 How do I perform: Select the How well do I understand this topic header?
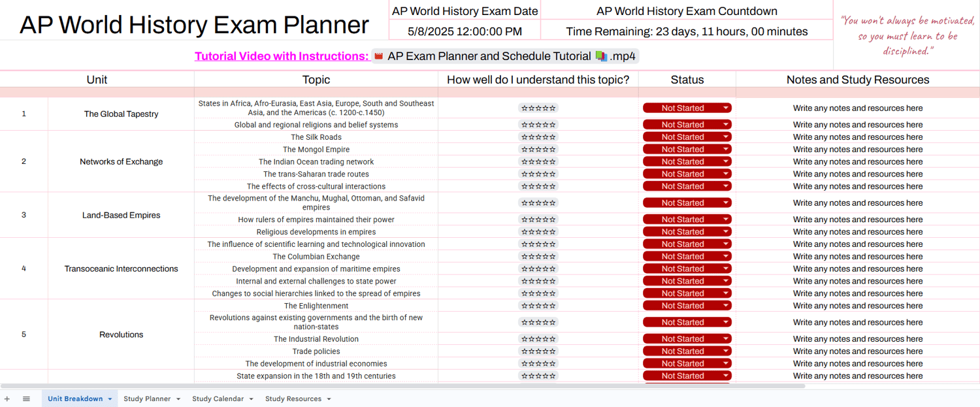point(538,80)
